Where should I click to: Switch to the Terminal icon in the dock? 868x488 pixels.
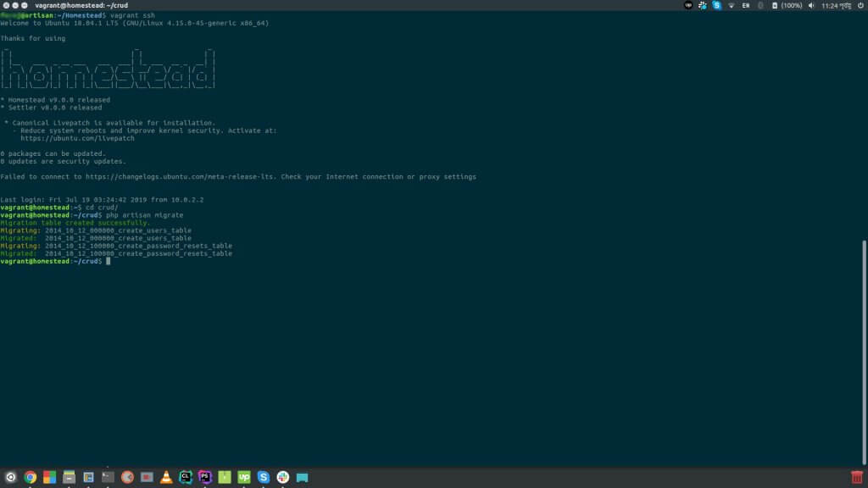point(108,477)
